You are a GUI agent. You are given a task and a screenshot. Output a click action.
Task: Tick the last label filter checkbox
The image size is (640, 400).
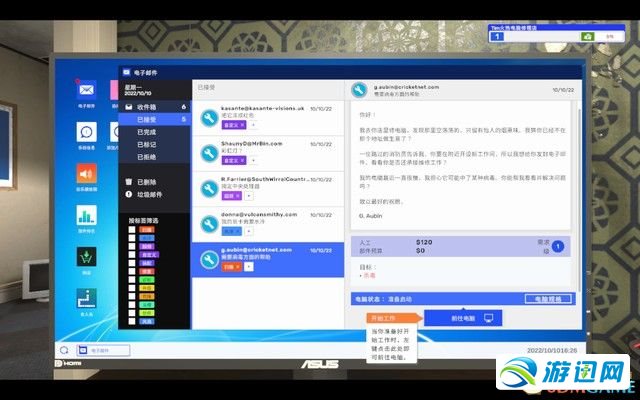pos(131,322)
